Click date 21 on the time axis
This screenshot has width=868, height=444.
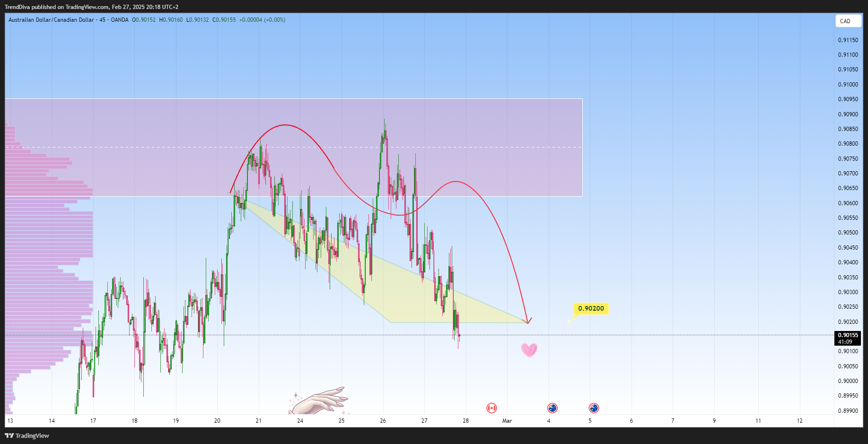(259, 421)
